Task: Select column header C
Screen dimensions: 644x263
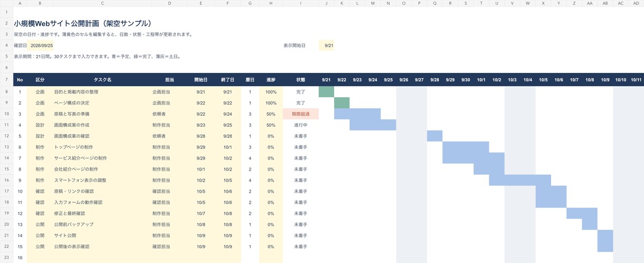Action: [x=102, y=3]
